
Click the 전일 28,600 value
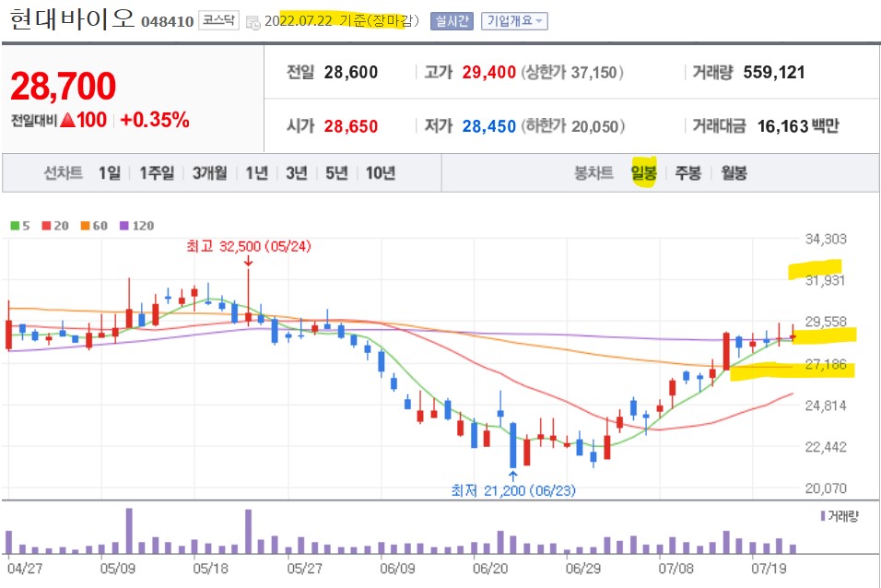(x=350, y=73)
